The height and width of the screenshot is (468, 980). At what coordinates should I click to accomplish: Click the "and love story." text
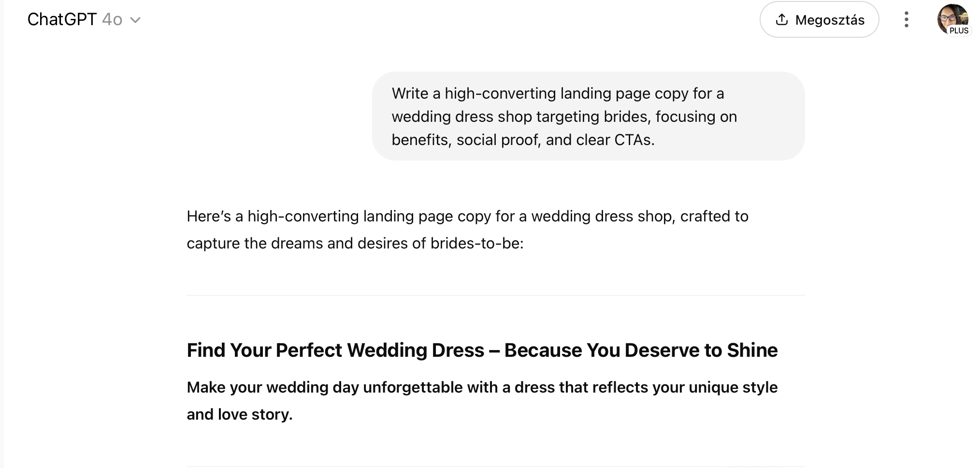click(240, 414)
